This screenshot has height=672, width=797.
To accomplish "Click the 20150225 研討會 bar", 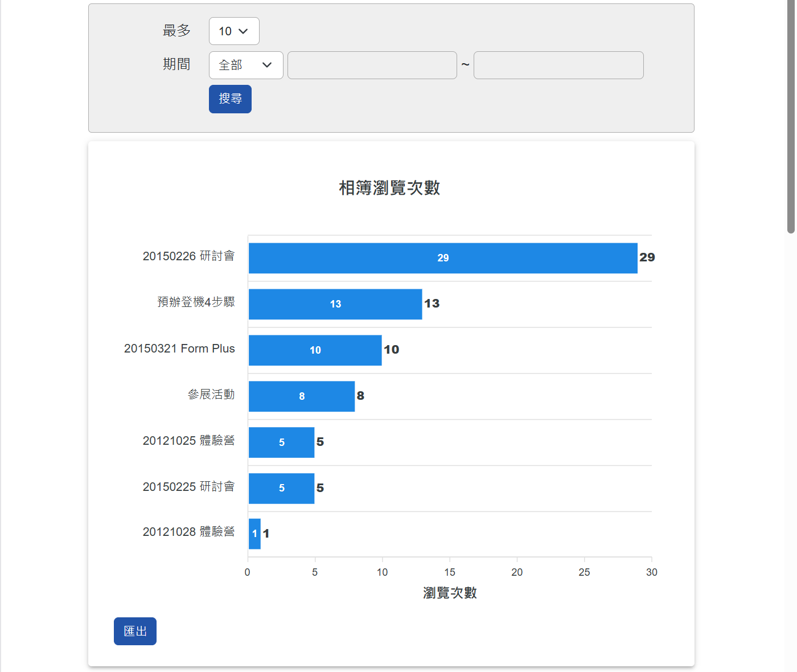I will click(x=281, y=488).
